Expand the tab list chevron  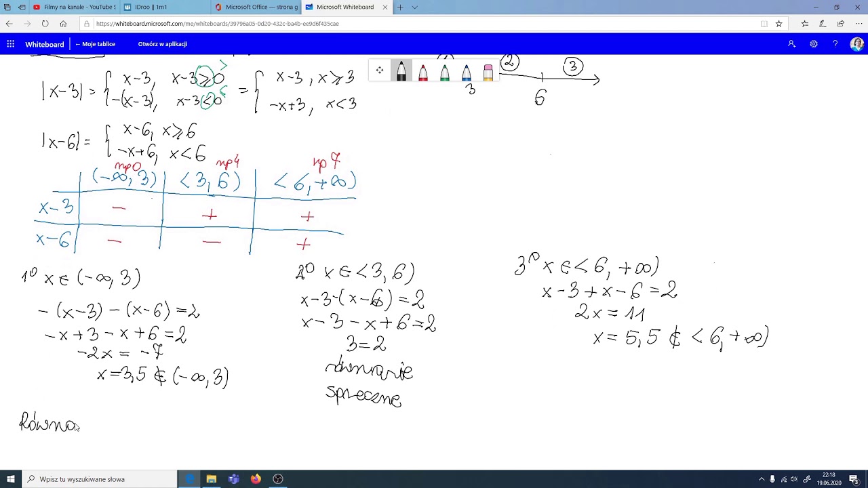pyautogui.click(x=414, y=7)
